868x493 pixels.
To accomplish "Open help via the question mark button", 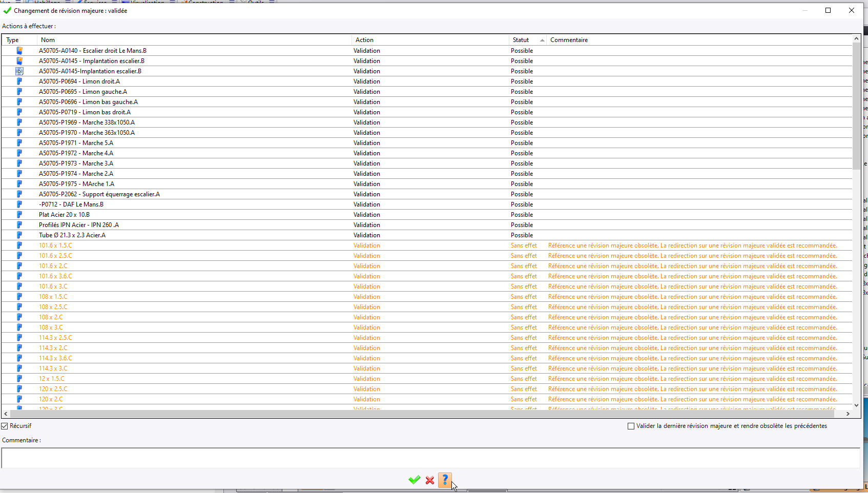I will [x=445, y=480].
